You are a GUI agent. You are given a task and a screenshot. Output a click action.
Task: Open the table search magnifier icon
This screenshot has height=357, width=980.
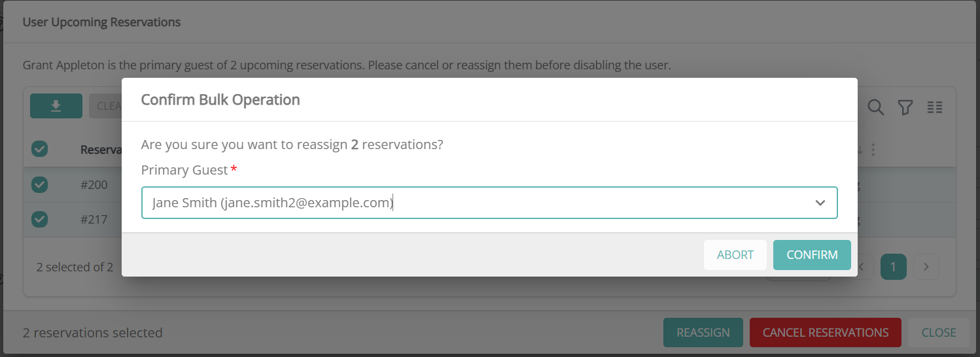point(876,107)
